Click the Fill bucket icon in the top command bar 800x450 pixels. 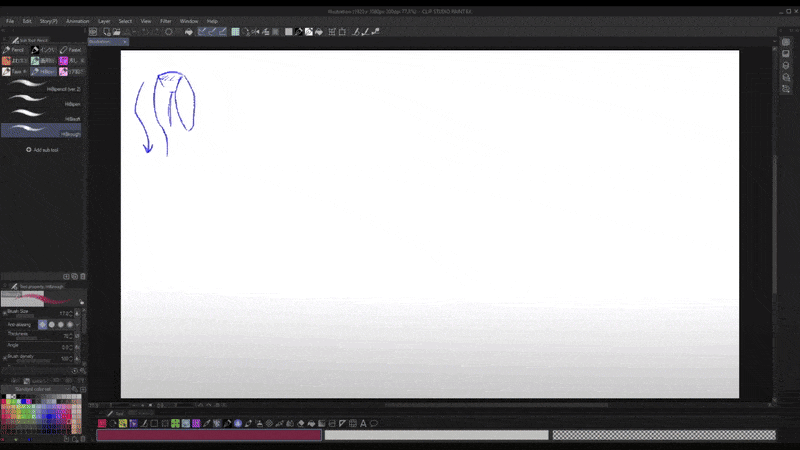coord(189,32)
